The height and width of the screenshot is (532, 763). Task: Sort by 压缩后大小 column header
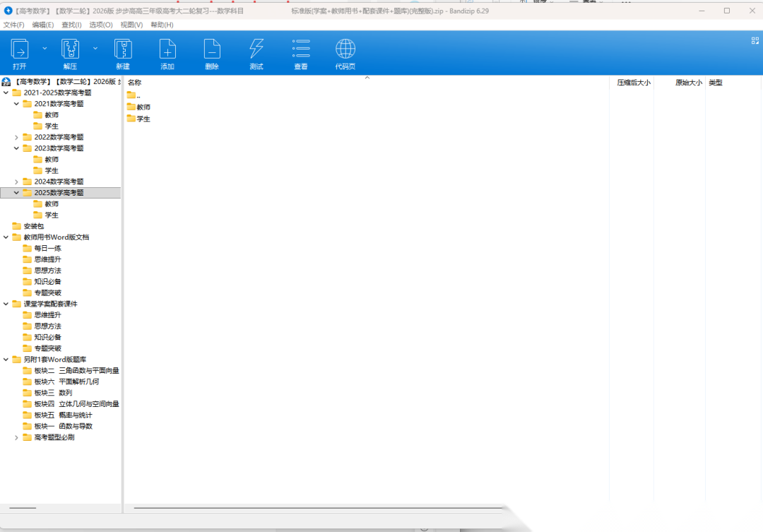(633, 83)
